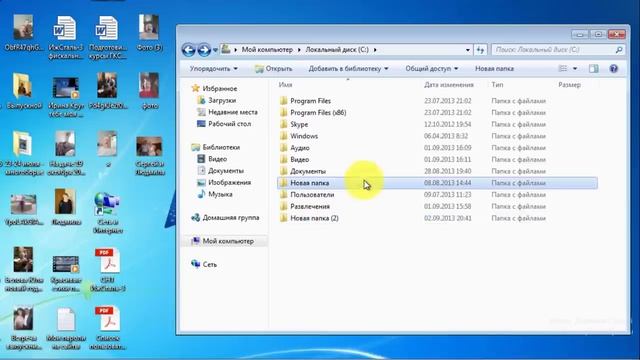Open the address bar history dropdown arrow
Image resolution: width=640 pixels, height=360 pixels.
coord(468,50)
